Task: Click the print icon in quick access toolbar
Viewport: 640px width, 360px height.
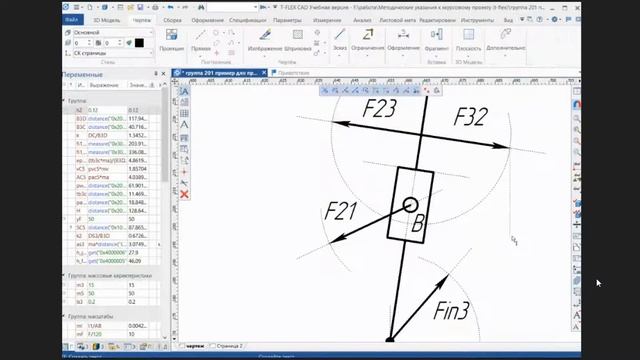Action: coord(155,7)
